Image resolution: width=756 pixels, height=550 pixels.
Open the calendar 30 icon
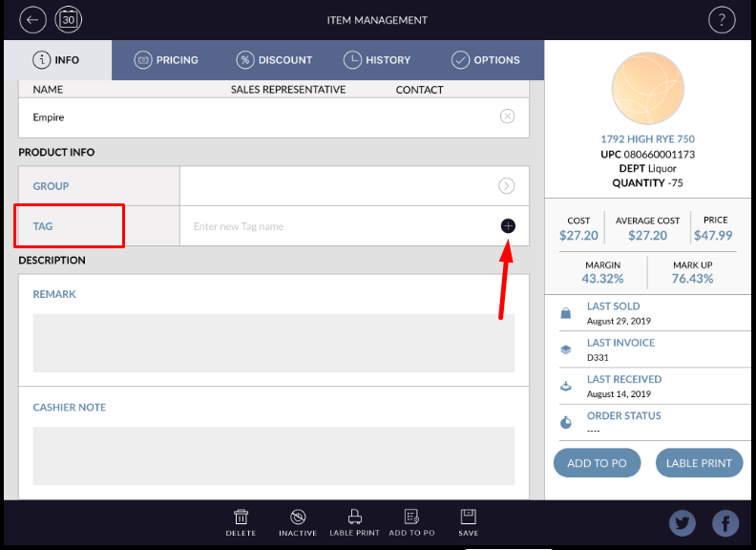[x=69, y=19]
